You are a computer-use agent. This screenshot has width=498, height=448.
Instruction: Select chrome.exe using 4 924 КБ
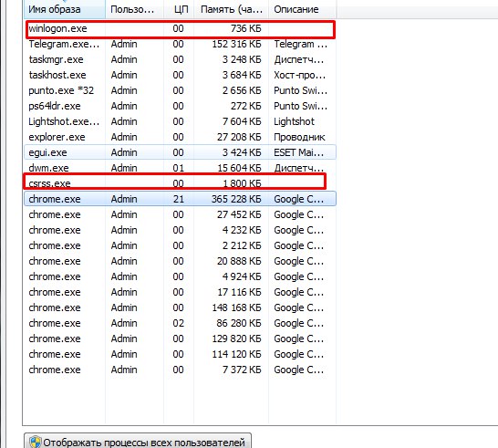pos(180,276)
